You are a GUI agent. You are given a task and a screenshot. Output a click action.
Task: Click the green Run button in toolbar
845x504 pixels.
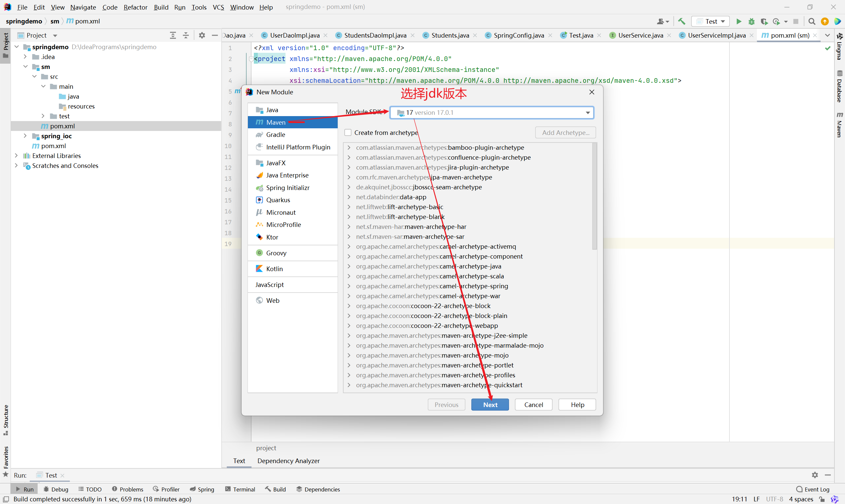[738, 21]
